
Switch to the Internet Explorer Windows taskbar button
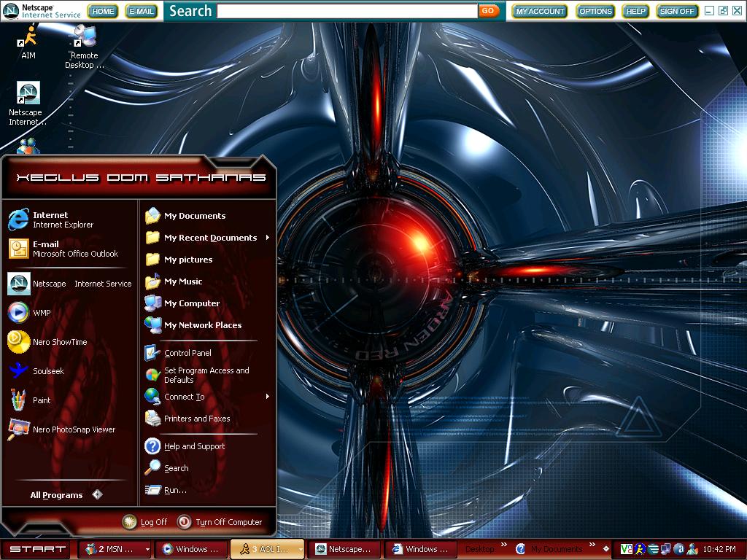coord(420,549)
